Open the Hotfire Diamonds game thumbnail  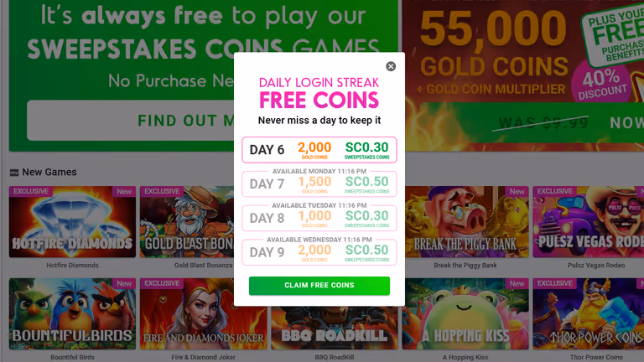pos(72,221)
